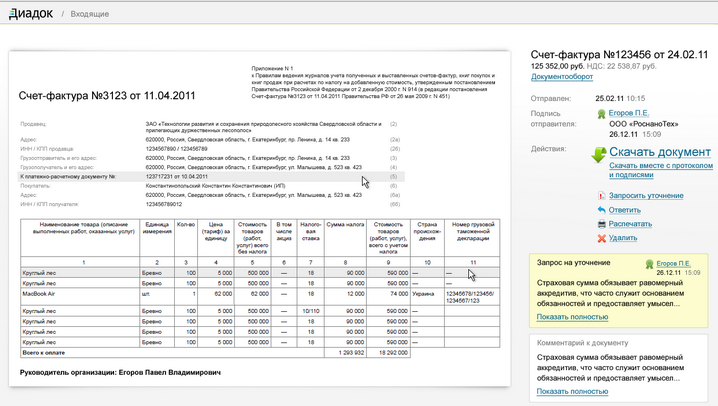Click the signature certificate icon near sender

click(600, 114)
